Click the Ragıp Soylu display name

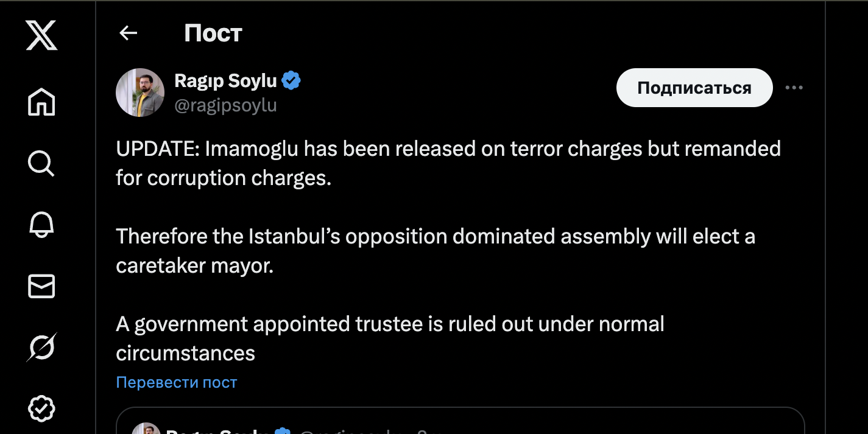click(x=226, y=80)
